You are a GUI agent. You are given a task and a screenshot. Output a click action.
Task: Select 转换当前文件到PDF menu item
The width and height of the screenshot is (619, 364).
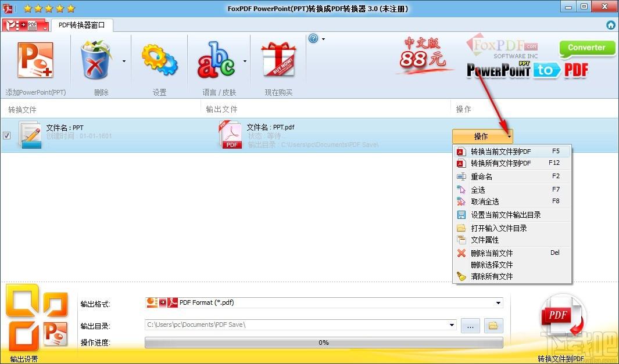pos(511,152)
